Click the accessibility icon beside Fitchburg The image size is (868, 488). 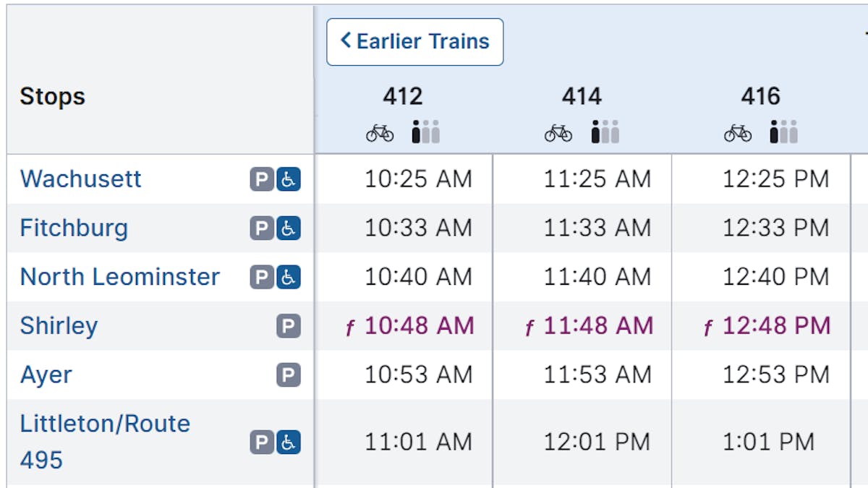[x=287, y=228]
